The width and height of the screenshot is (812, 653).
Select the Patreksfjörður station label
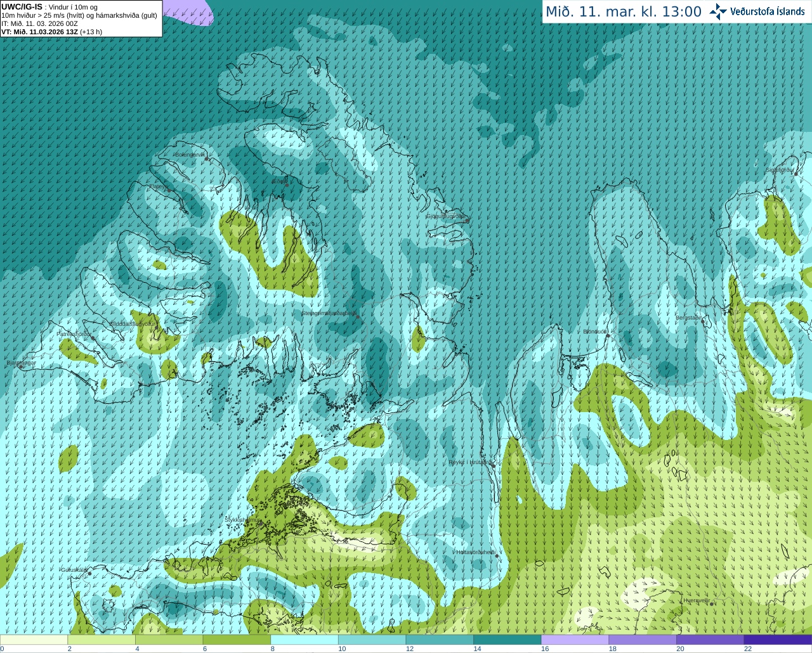click(x=74, y=333)
